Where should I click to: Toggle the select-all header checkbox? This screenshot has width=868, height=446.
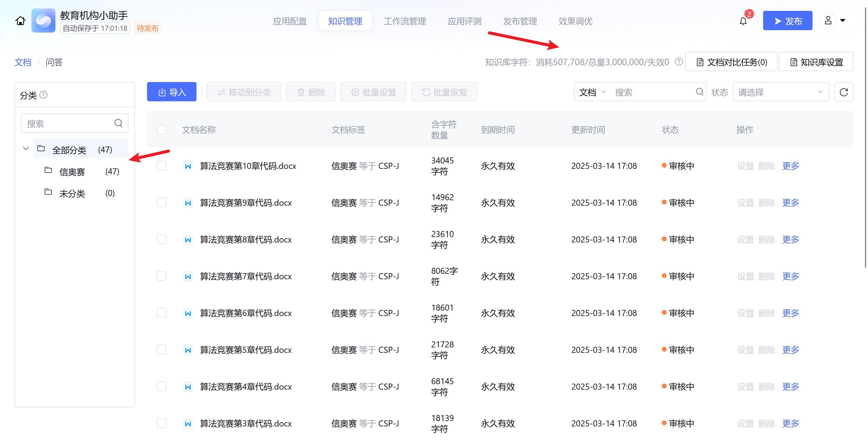click(x=162, y=129)
